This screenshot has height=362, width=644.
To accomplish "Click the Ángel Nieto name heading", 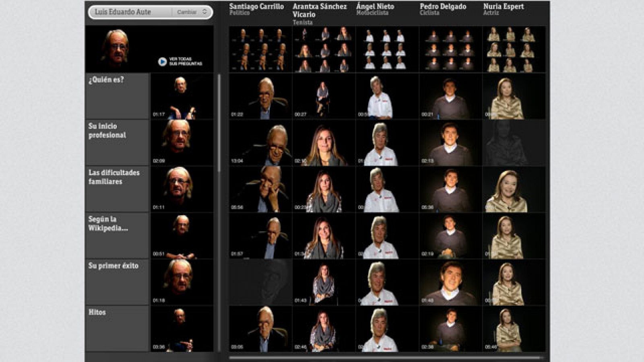I will (375, 7).
